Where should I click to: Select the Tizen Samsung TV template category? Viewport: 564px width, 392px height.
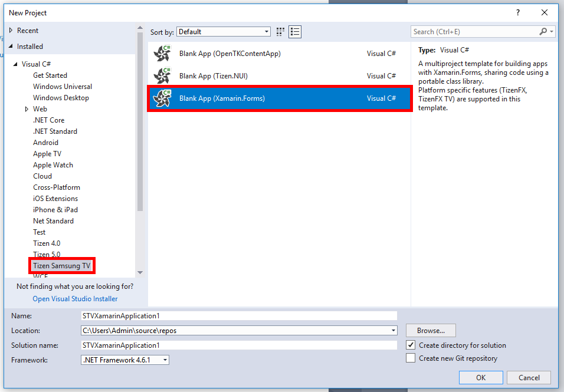click(x=61, y=265)
